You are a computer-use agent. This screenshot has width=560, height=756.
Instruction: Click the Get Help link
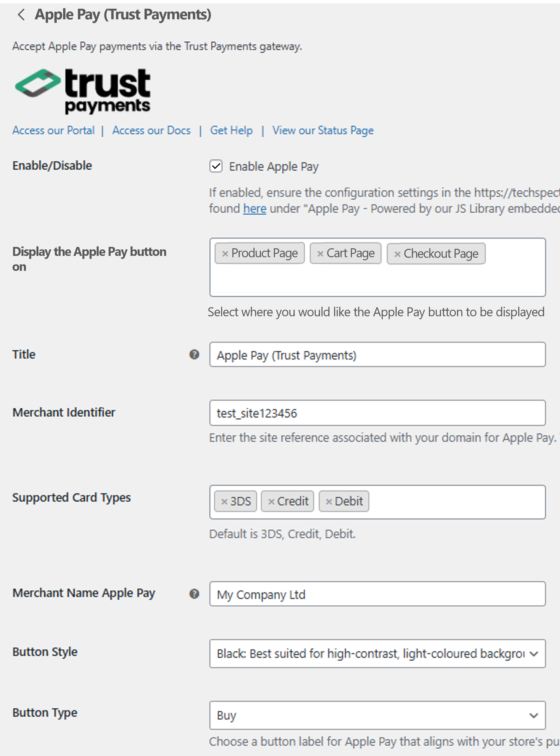231,131
